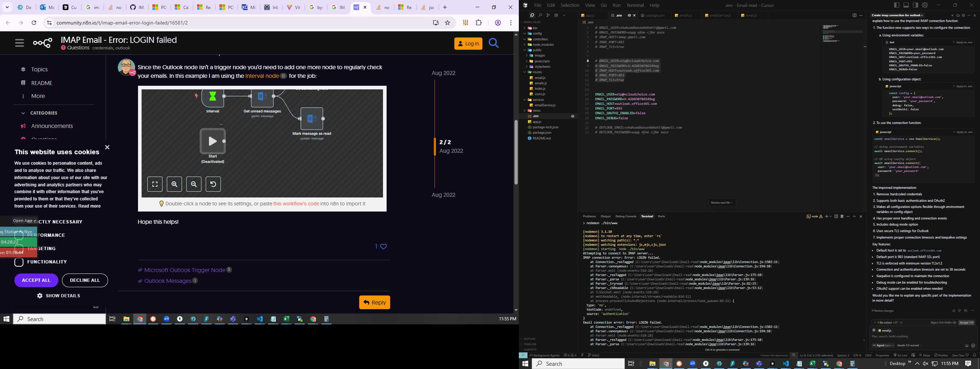Click the Chrome extensions puzzle icon
Image resolution: width=980 pixels, height=369 pixels.
(x=479, y=23)
